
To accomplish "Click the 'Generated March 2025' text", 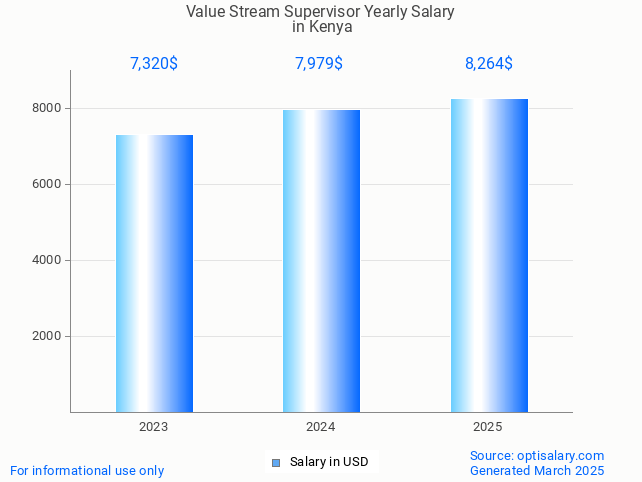I will [x=537, y=471].
